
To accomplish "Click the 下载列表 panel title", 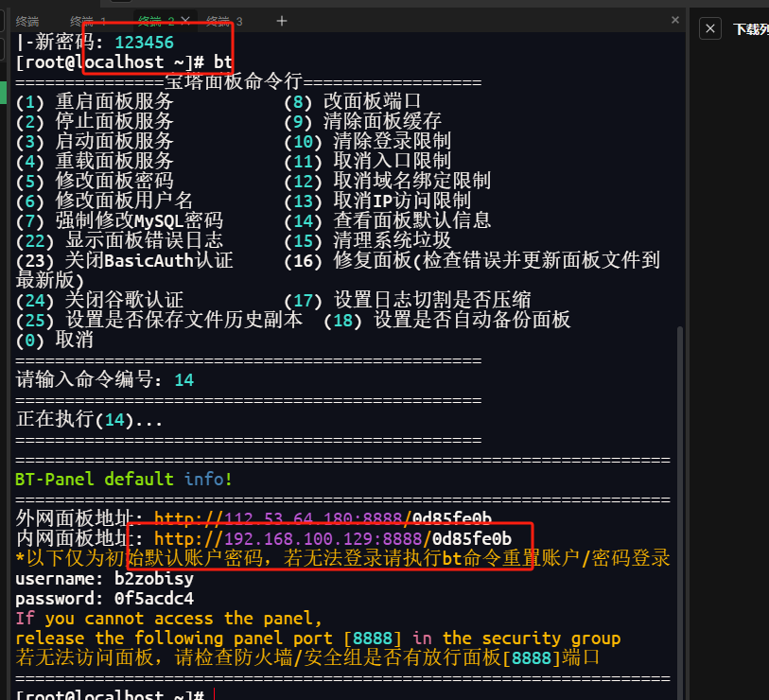I will click(x=752, y=29).
